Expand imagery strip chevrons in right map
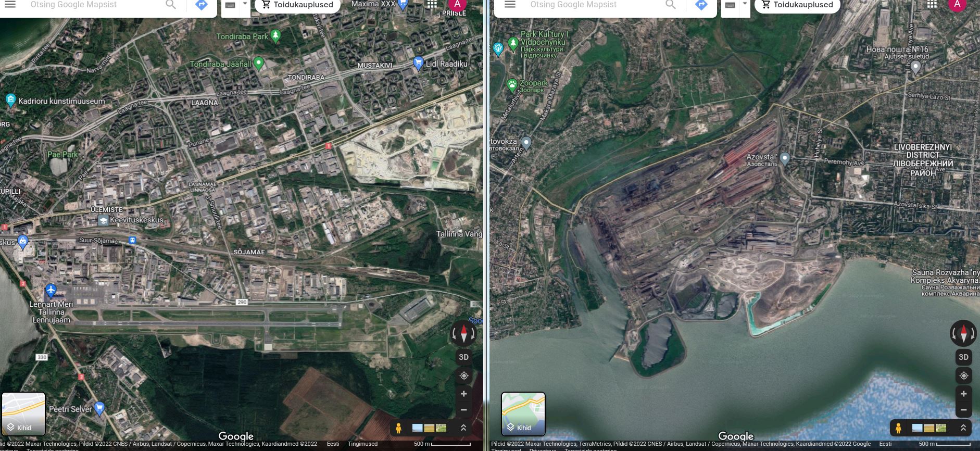This screenshot has height=451, width=980. pyautogui.click(x=963, y=428)
